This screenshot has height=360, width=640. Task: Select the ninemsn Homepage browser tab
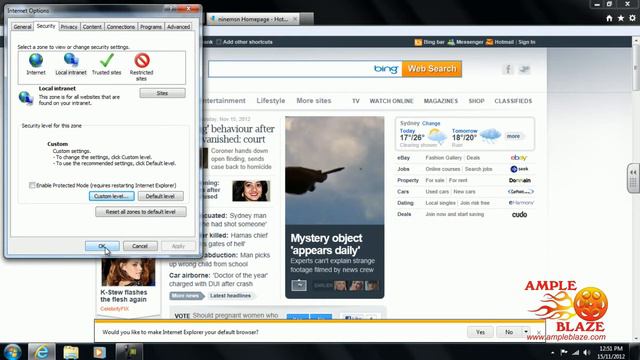[252, 19]
